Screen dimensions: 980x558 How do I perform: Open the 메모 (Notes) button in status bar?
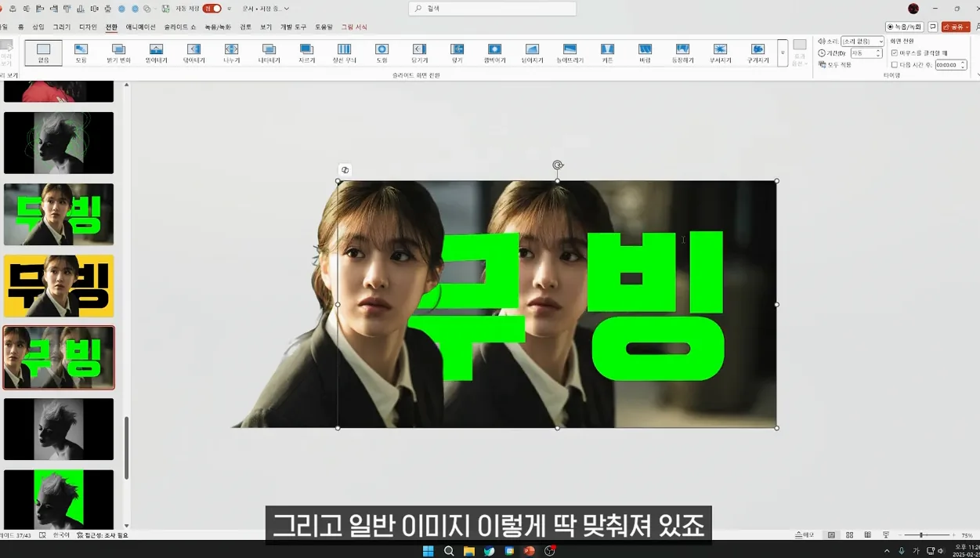805,535
